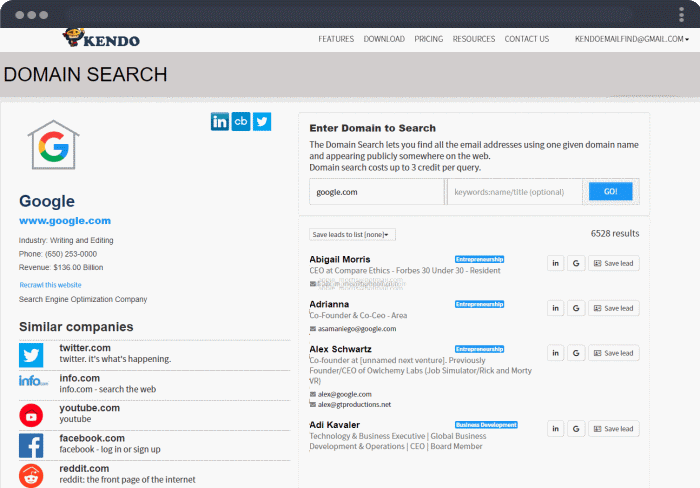Open the Resources menu
The image size is (700, 488).
coord(473,39)
